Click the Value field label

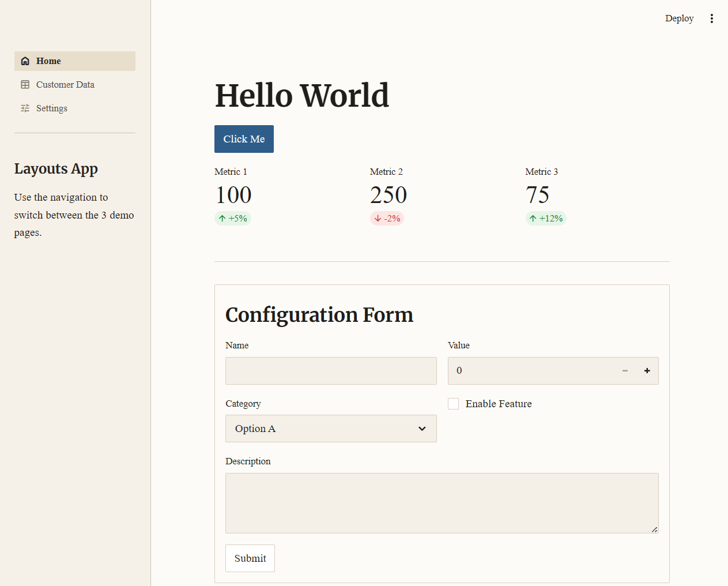click(459, 345)
